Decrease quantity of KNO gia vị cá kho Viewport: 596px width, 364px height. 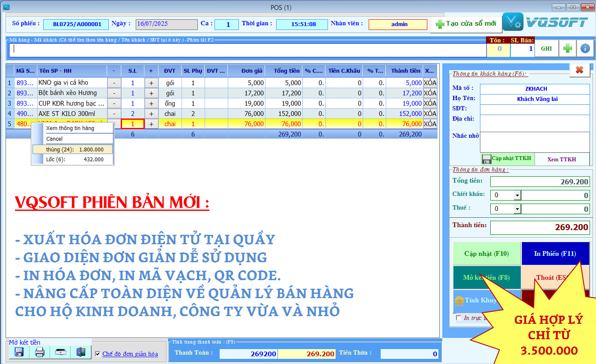pos(114,83)
